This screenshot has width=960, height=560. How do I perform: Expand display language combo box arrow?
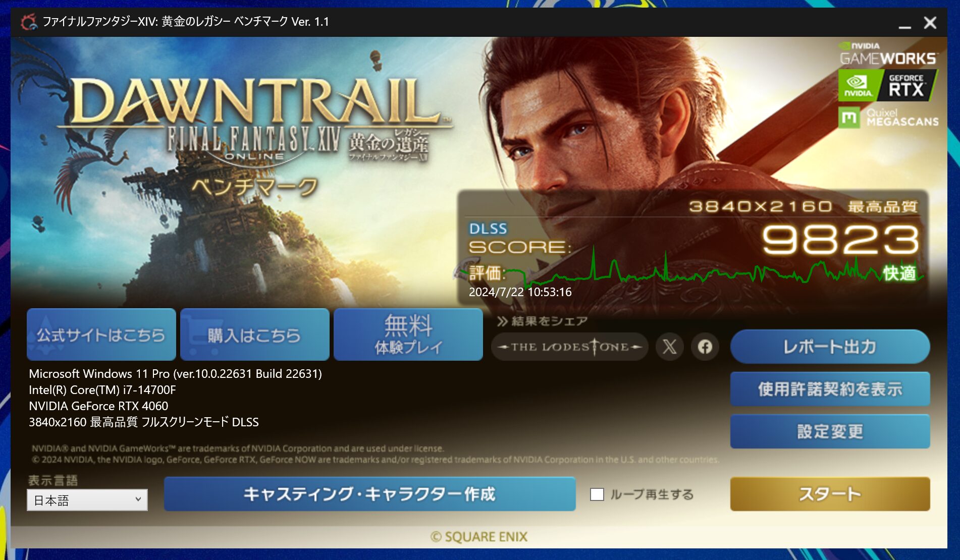[138, 499]
